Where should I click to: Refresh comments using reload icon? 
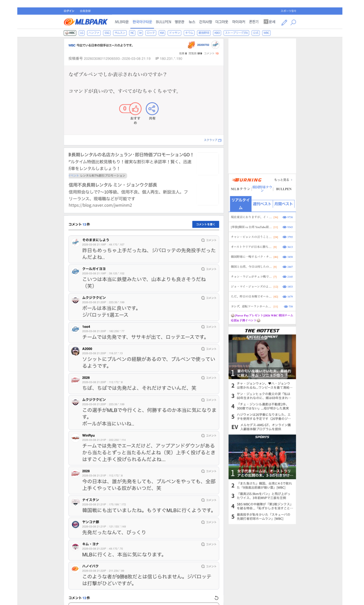pyautogui.click(x=216, y=598)
